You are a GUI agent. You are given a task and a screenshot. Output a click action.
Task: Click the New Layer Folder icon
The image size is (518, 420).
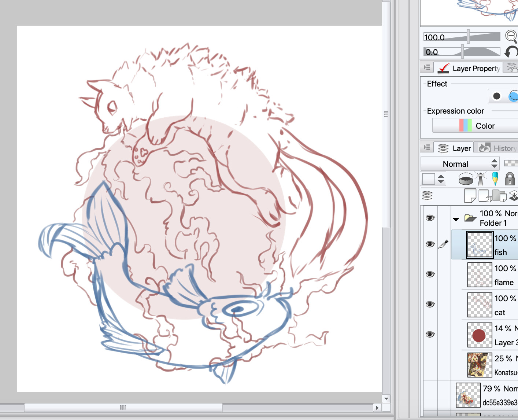pyautogui.click(x=499, y=196)
